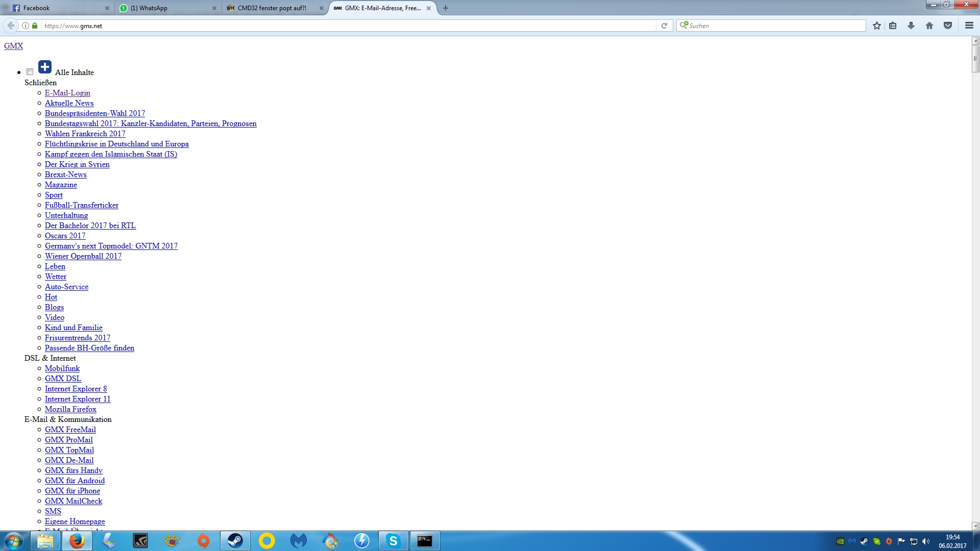Open the downloads arrow icon
980x551 pixels.
click(911, 26)
